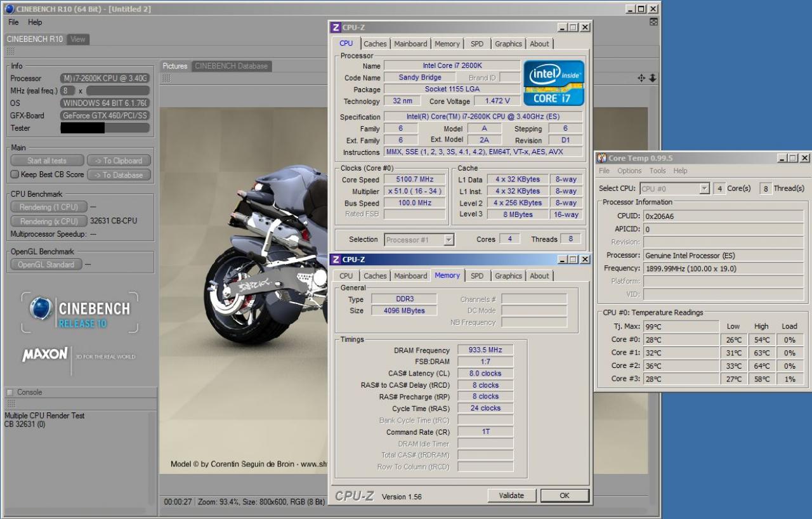Click the Core Voltage value 1.472 V
Viewport: 812px width, 519px height.
(x=497, y=101)
